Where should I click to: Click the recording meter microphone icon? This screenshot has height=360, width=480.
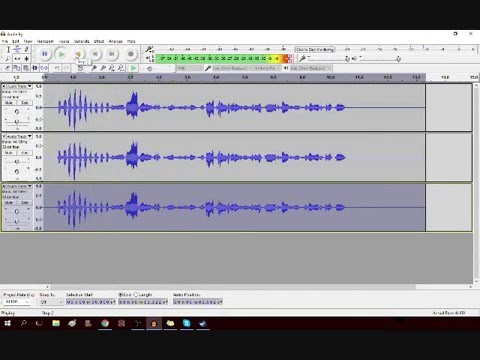(x=149, y=50)
